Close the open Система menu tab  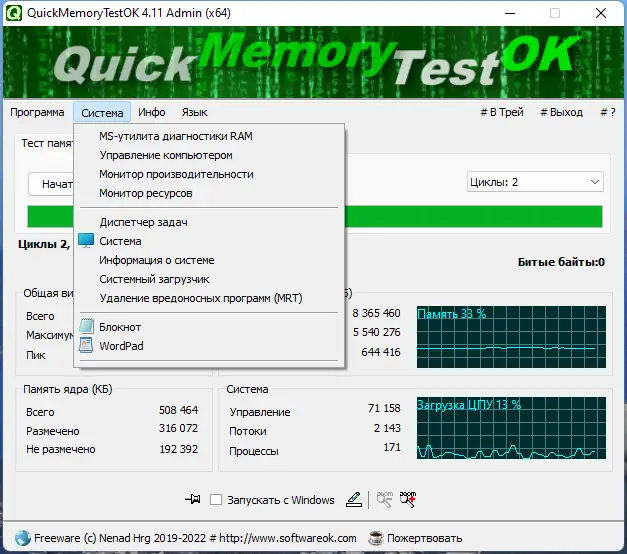[x=102, y=112]
